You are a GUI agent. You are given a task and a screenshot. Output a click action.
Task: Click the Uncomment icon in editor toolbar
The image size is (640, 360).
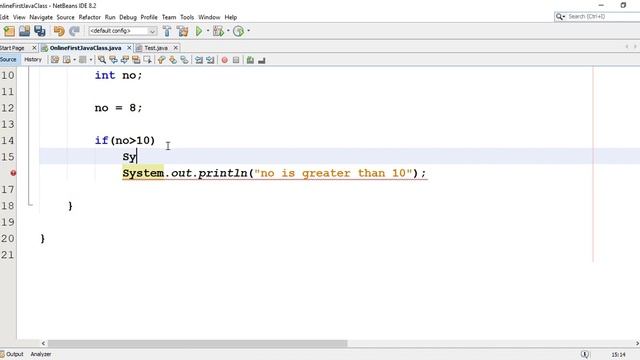262,60
